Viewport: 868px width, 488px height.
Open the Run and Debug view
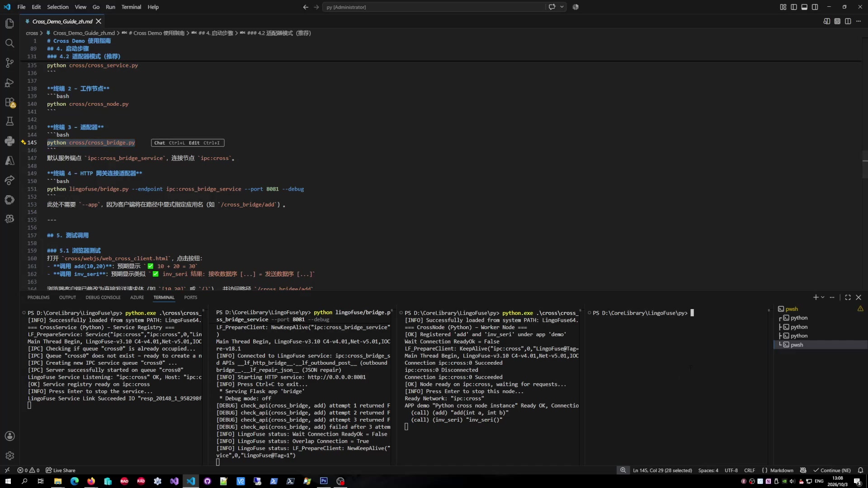(x=9, y=83)
